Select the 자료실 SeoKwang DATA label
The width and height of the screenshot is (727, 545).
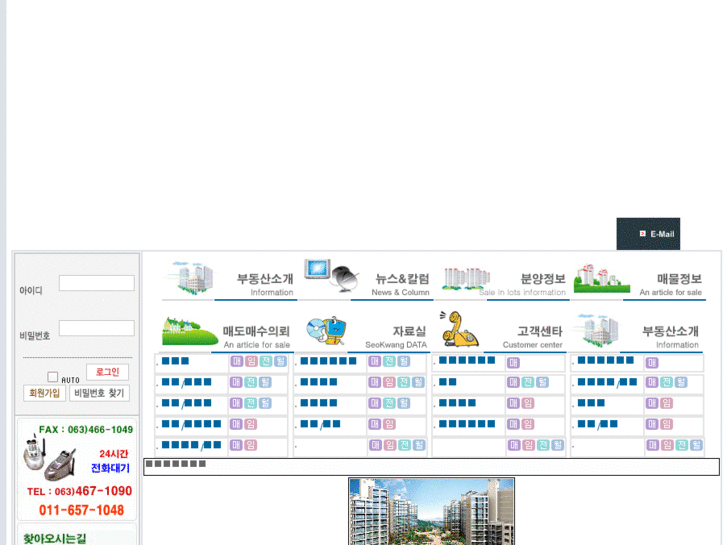pos(396,337)
